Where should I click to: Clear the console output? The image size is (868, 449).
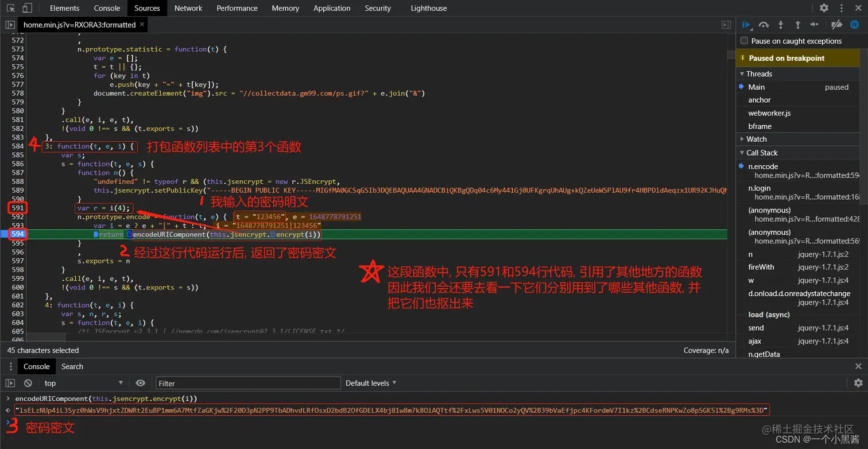(x=28, y=383)
